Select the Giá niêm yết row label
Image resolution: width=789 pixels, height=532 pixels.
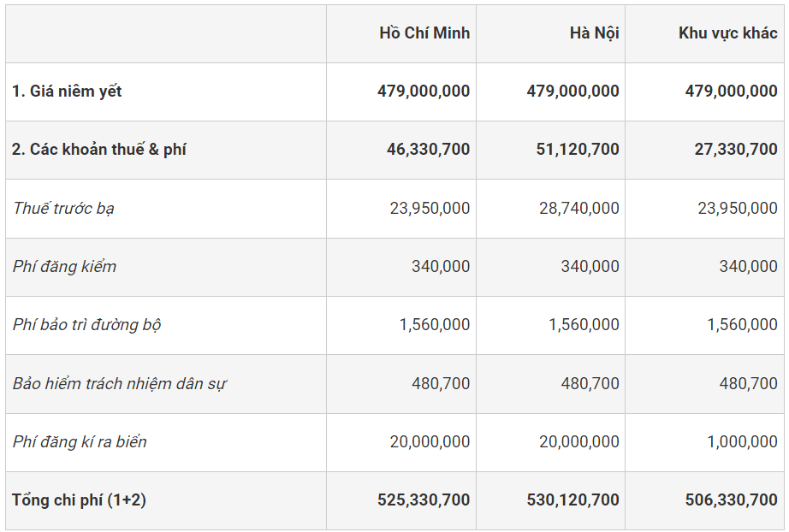click(x=67, y=91)
